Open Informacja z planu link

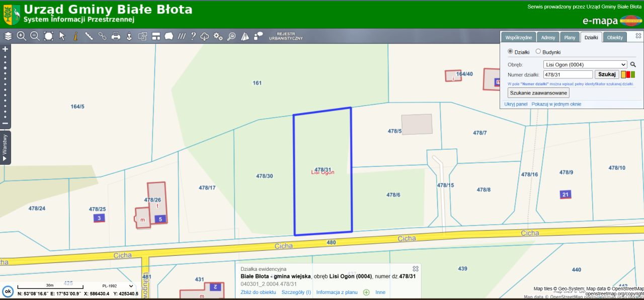[337, 292]
